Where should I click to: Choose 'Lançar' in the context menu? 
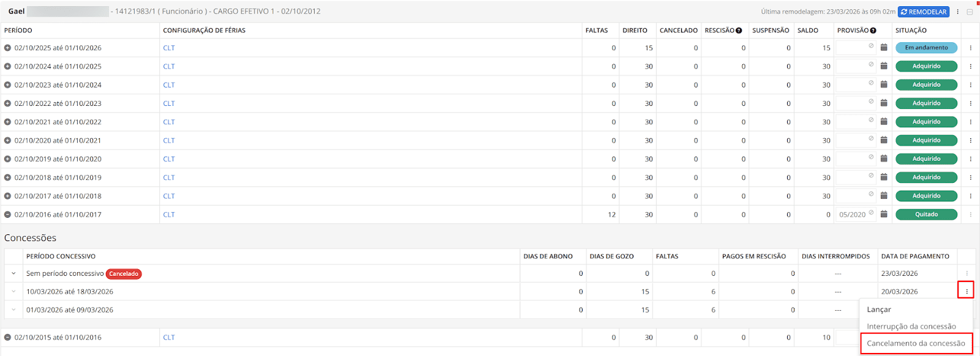879,310
